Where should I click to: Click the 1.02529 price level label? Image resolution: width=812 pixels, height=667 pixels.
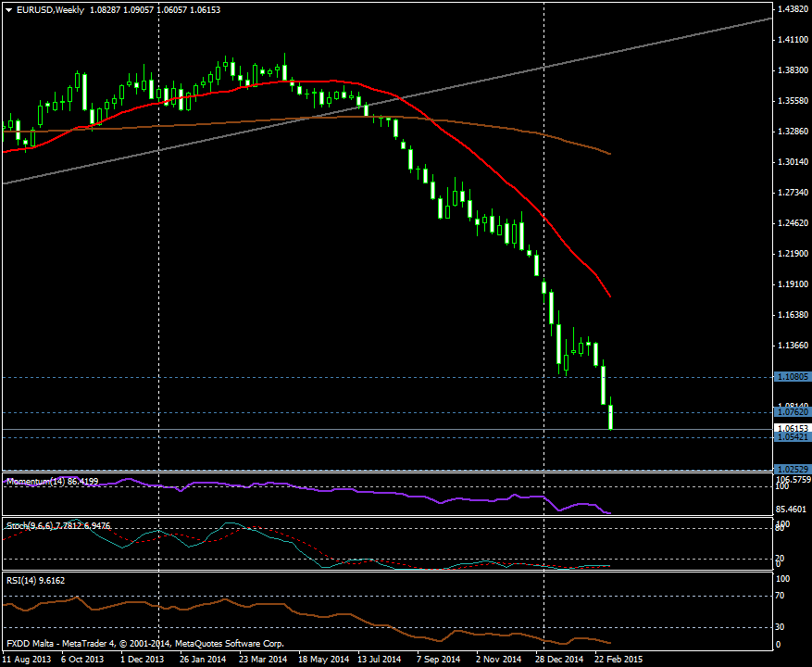791,469
